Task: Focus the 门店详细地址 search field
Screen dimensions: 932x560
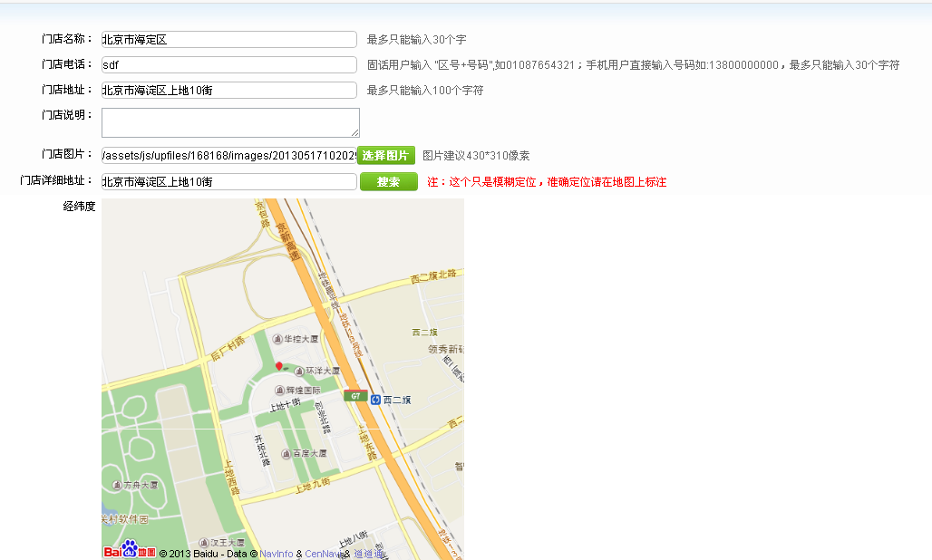Action: click(228, 182)
